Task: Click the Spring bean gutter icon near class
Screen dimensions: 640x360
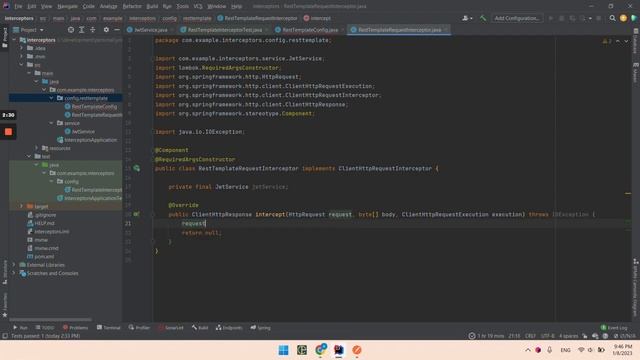Action: tap(136, 168)
